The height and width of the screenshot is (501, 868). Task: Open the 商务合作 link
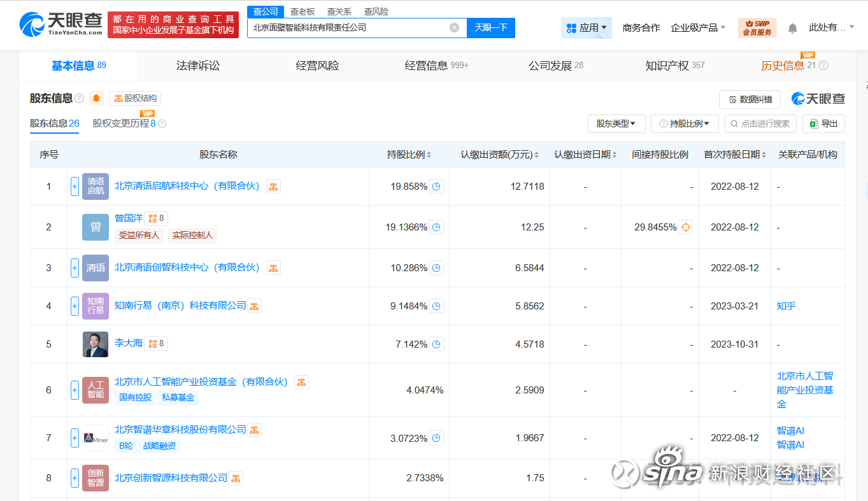(641, 28)
